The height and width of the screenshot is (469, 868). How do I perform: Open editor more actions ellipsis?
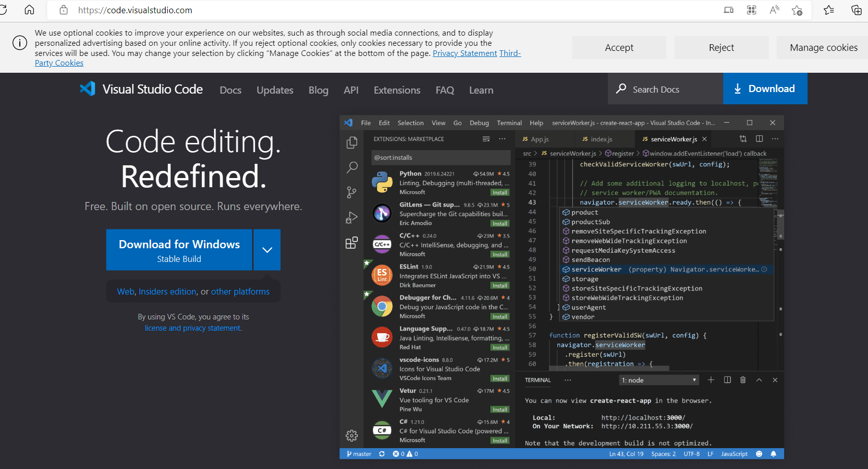pos(775,139)
